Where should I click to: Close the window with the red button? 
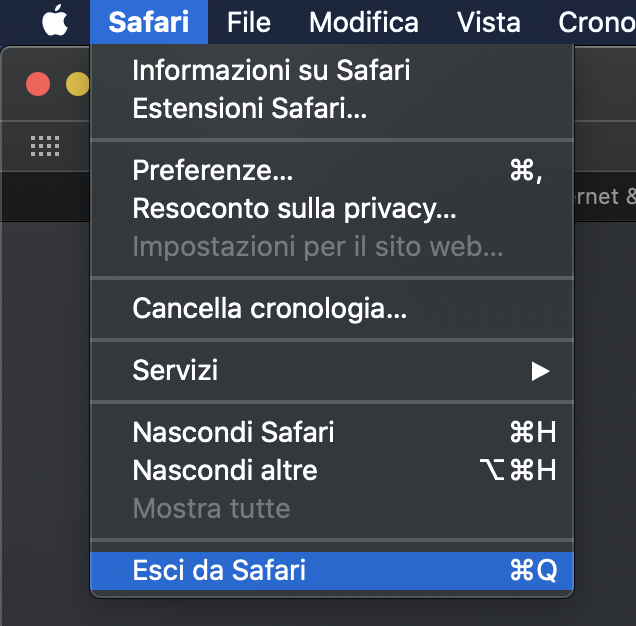pyautogui.click(x=38, y=84)
